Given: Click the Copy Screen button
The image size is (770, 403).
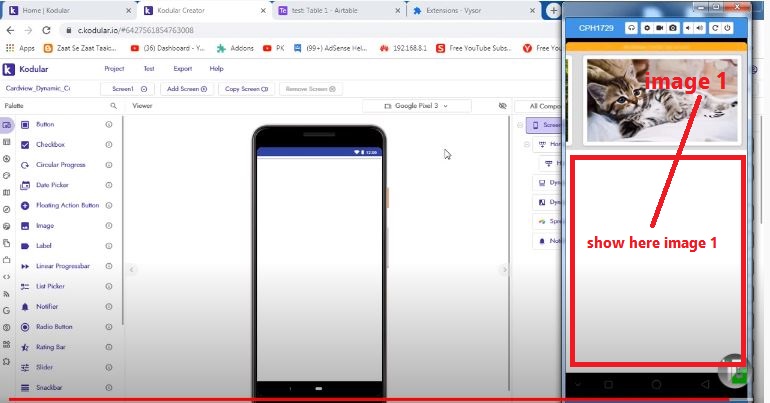Looking at the screenshot, I should [x=246, y=89].
